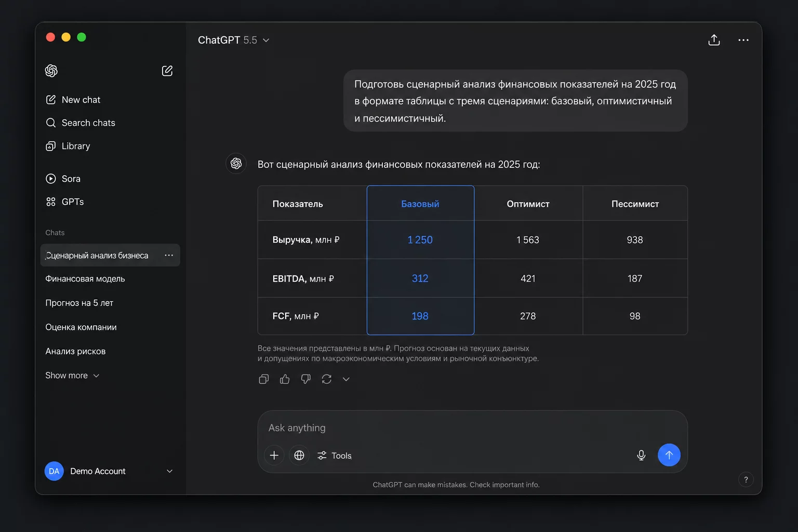
Task: Click the ChatGPT can make mistakes disclaimer
Action: coord(456,485)
